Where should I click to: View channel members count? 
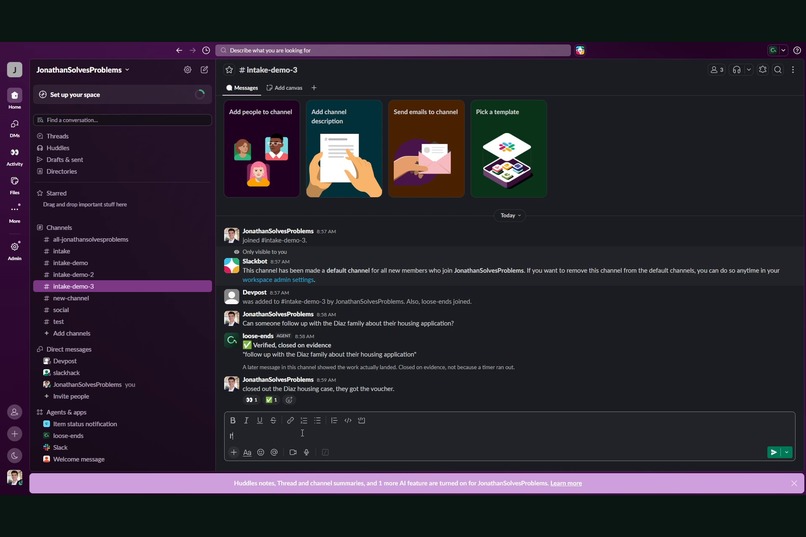click(x=717, y=70)
